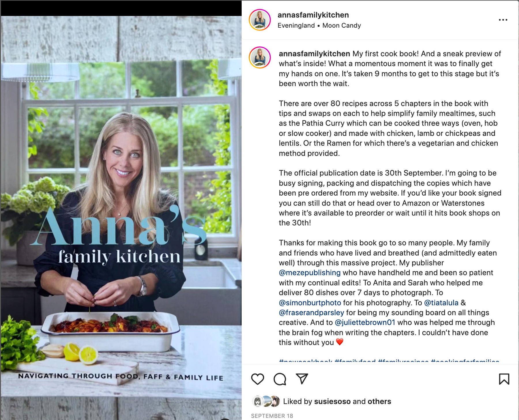Open the three-dot more options menu

click(x=503, y=20)
